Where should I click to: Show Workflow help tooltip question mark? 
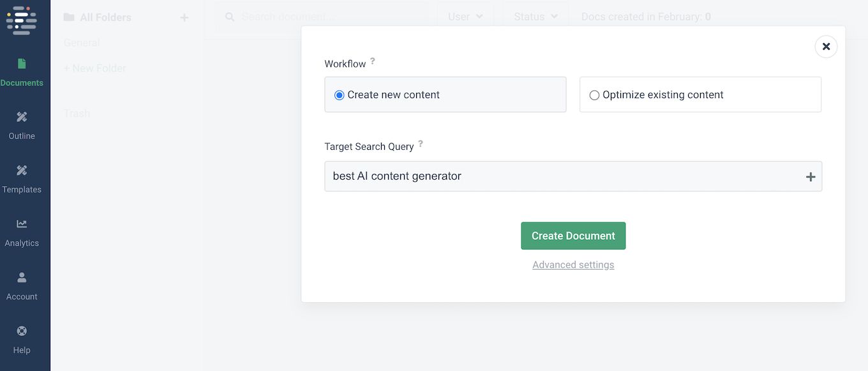[x=373, y=61]
